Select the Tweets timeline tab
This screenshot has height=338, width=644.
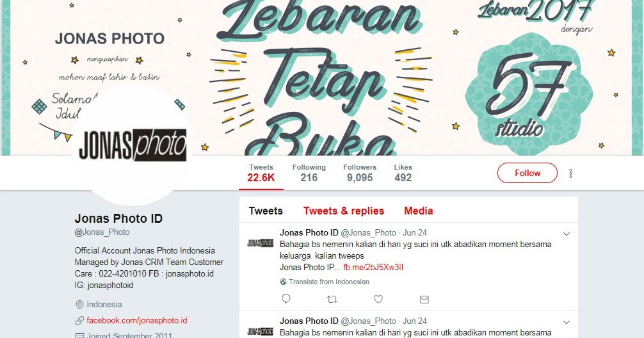click(266, 211)
